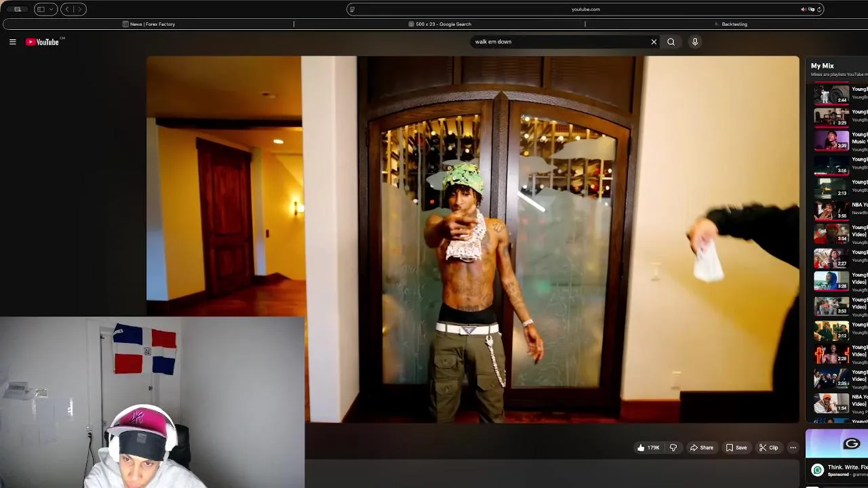Viewport: 868px width, 488px height.
Task: Switch to 500 x 23 Google Search tab
Action: pos(439,24)
